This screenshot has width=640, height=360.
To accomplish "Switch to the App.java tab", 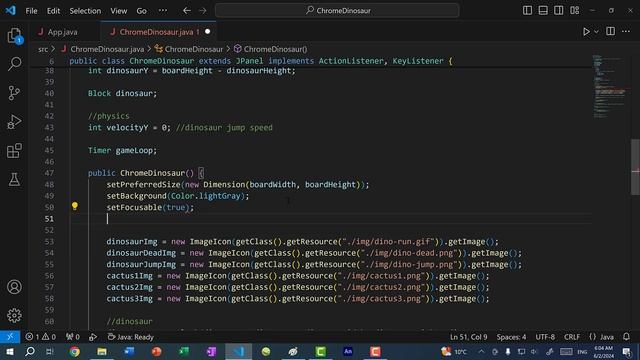I will coord(62,32).
